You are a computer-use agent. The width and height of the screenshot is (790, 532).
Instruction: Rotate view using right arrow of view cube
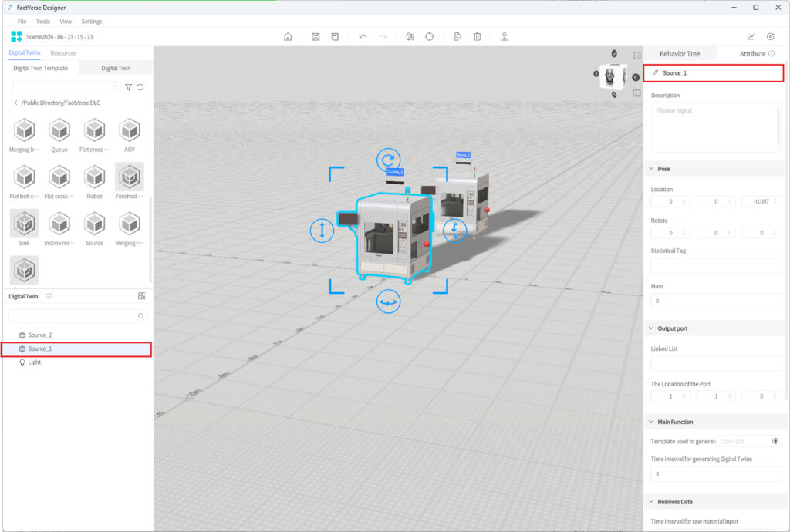tap(636, 77)
